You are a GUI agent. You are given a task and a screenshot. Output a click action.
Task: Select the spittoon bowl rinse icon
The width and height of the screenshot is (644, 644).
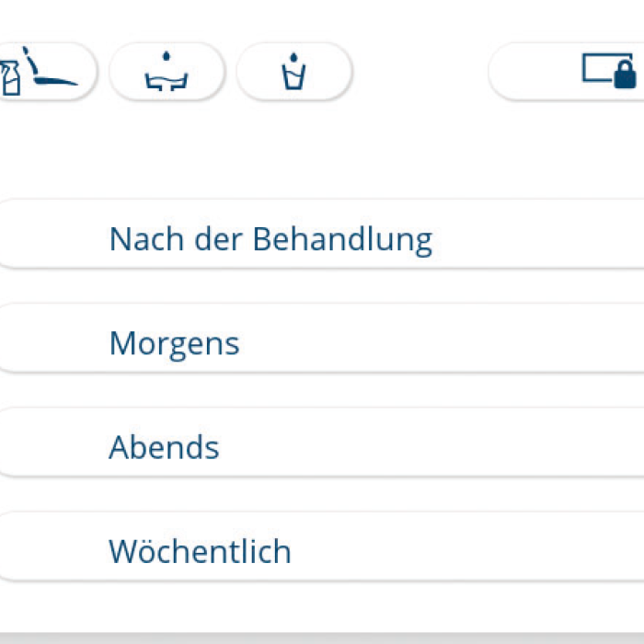coord(167,71)
